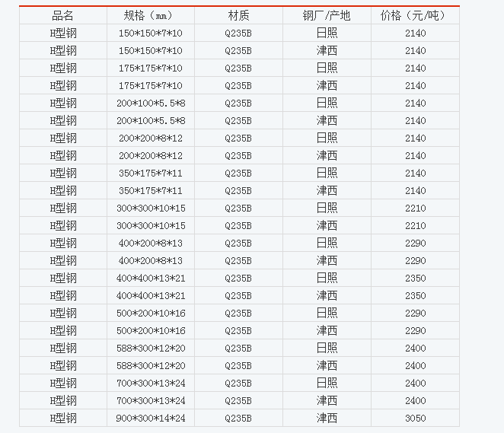
Task: Select 津西 in the 175*175*7*10 row
Action: click(x=327, y=85)
